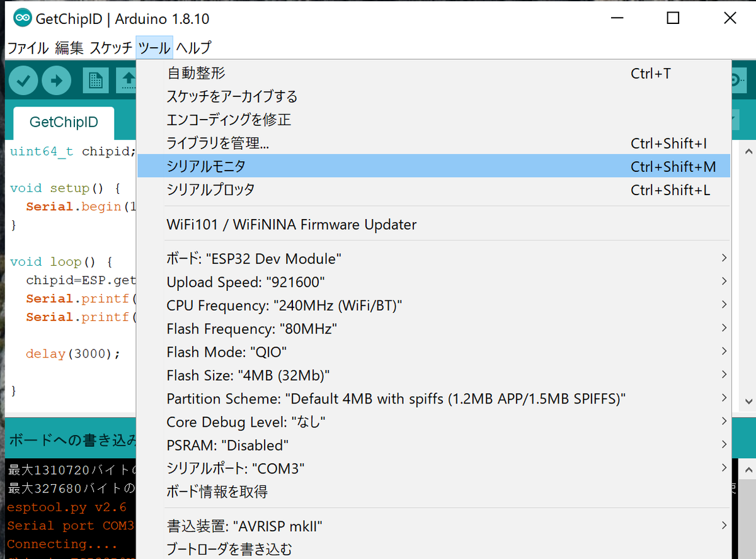The image size is (756, 559).
Task: Click the console scrollbar up arrow
Action: 748,470
